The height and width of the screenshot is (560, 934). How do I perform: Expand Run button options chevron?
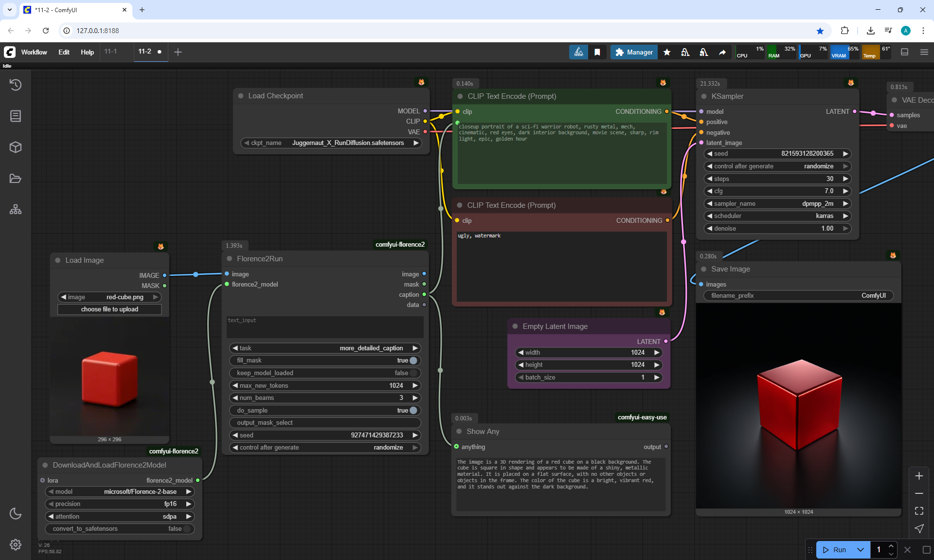(x=860, y=550)
